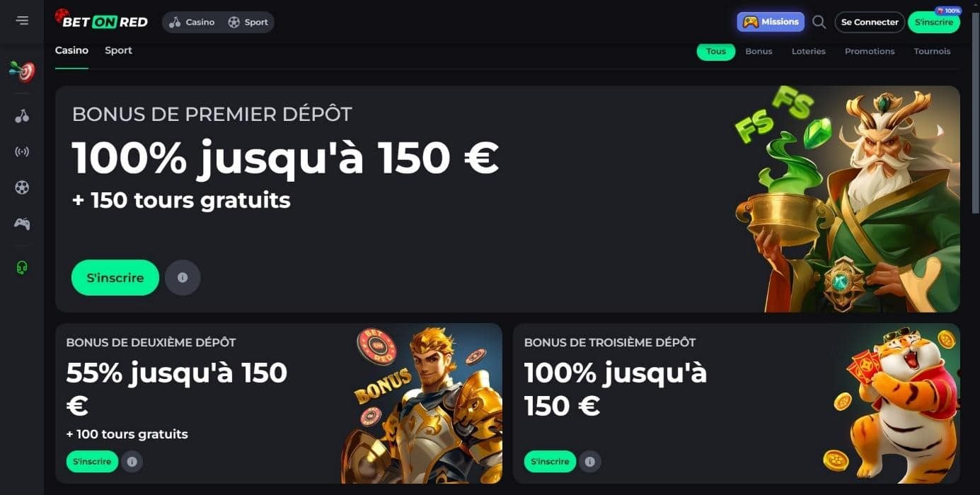Click the dartboard promotions icon in sidebar
This screenshot has width=980, height=495.
(22, 71)
